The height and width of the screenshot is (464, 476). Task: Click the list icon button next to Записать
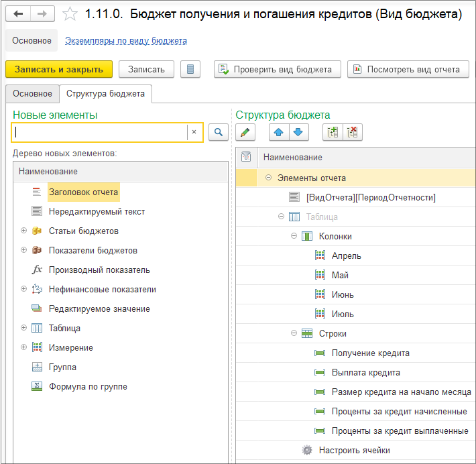[x=190, y=69]
